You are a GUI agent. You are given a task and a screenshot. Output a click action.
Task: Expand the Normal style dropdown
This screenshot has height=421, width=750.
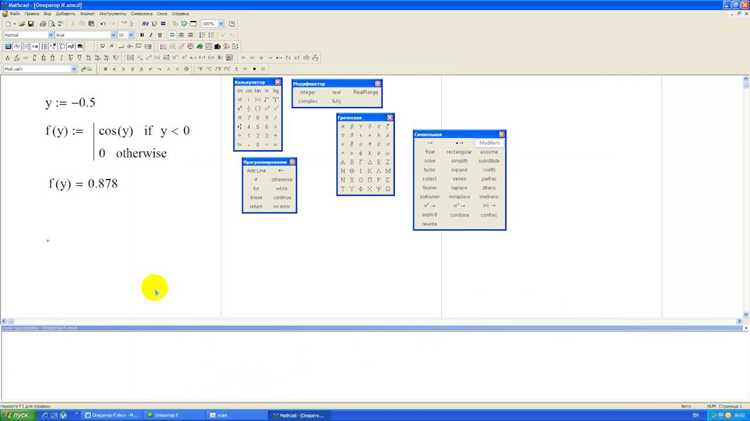(x=51, y=35)
